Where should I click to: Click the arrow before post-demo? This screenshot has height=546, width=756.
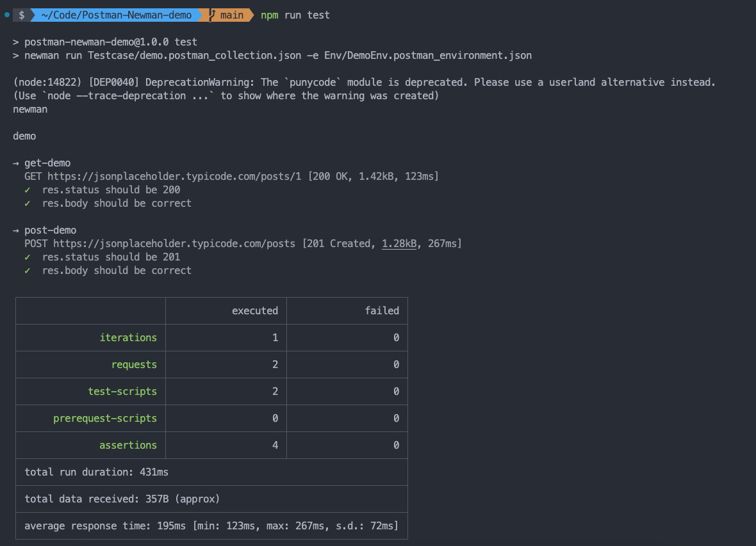[x=16, y=230]
